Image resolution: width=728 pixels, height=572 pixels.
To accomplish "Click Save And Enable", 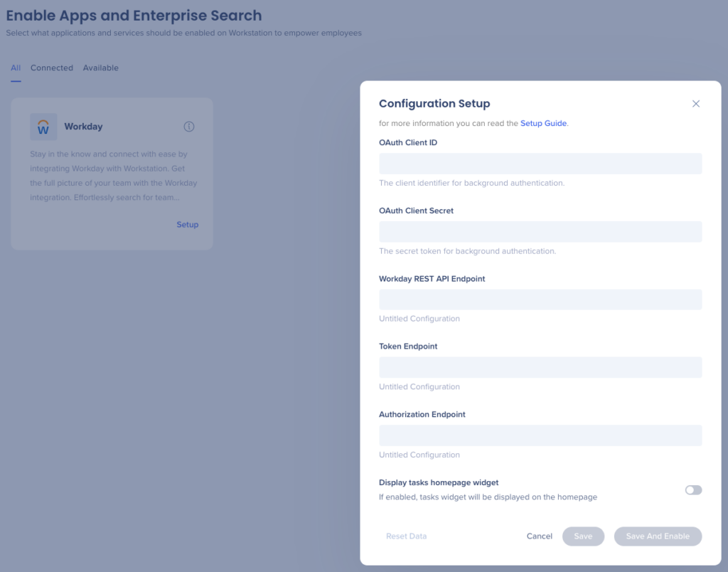I will (x=658, y=536).
